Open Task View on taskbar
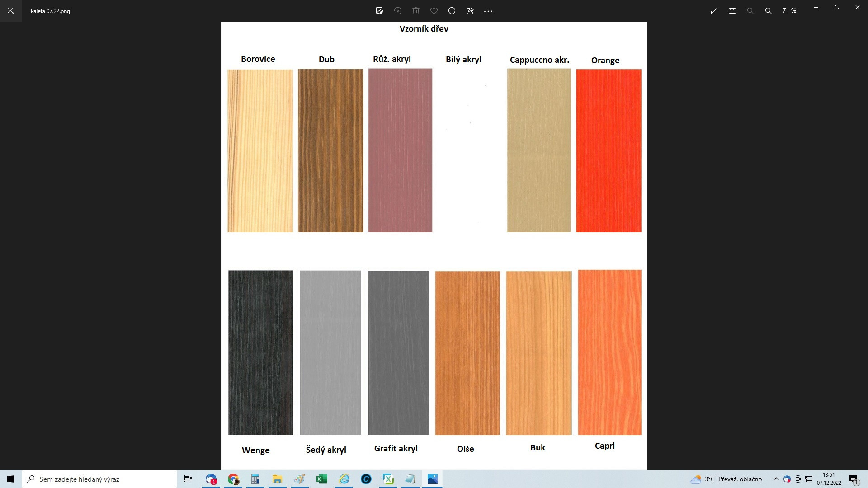Viewport: 868px width, 488px height. (x=188, y=479)
